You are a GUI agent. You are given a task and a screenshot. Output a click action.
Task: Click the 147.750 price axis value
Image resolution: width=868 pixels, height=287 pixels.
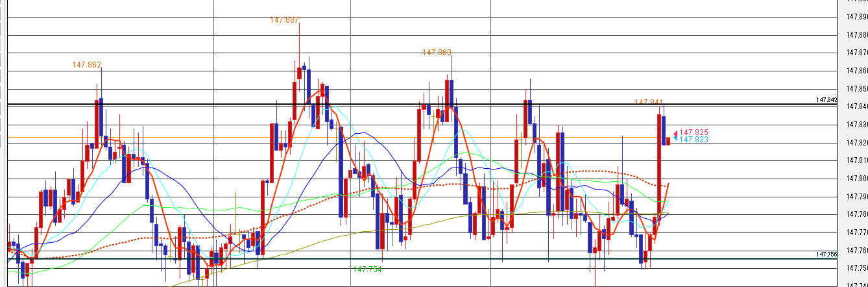(x=856, y=268)
